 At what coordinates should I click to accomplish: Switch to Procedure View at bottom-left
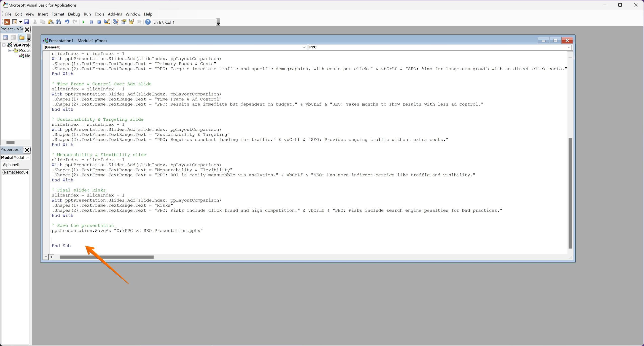click(x=46, y=257)
